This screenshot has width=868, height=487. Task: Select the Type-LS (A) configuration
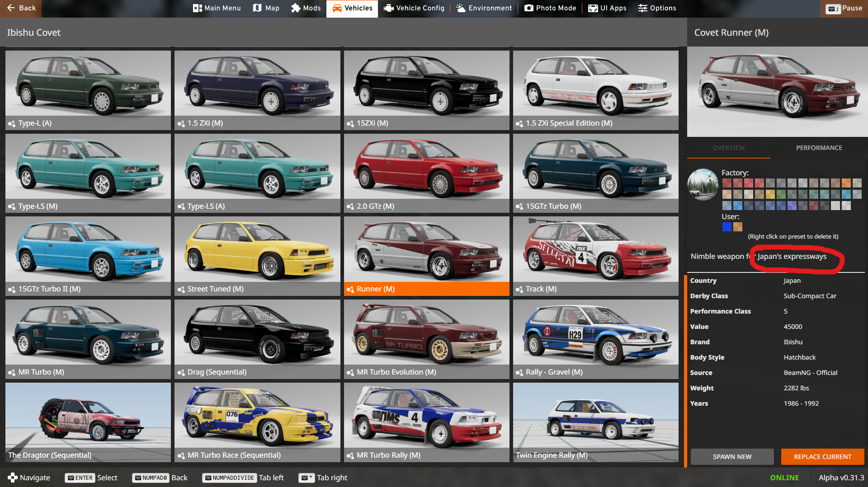point(257,173)
